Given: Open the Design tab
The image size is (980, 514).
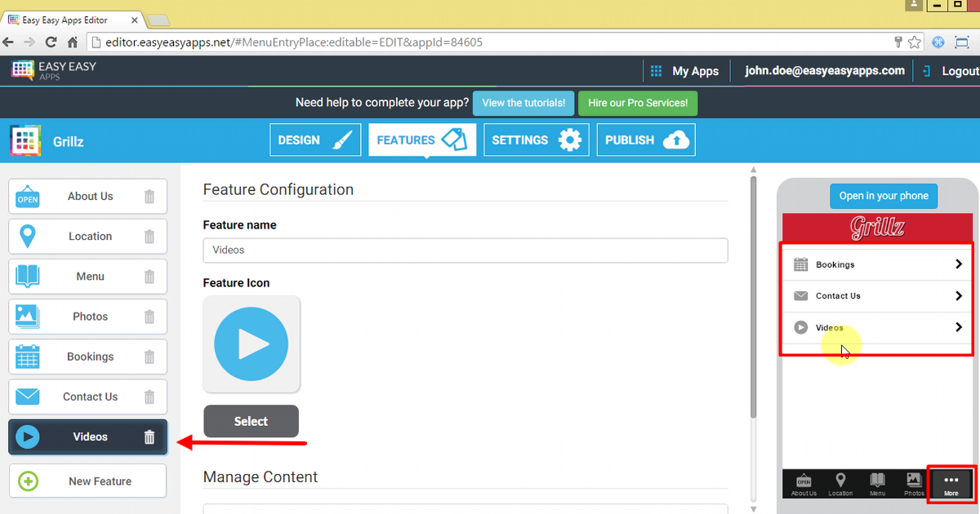Looking at the screenshot, I should (315, 140).
